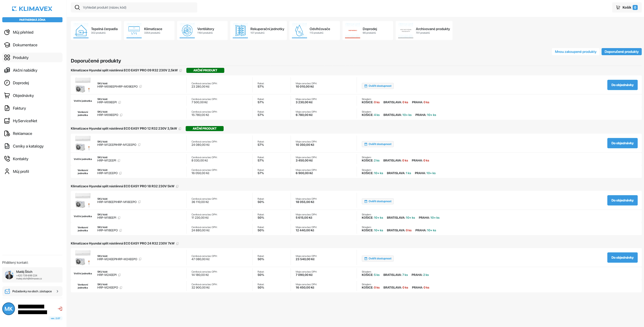
Task: Click the Ventilátory fan icon
Action: point(187,31)
